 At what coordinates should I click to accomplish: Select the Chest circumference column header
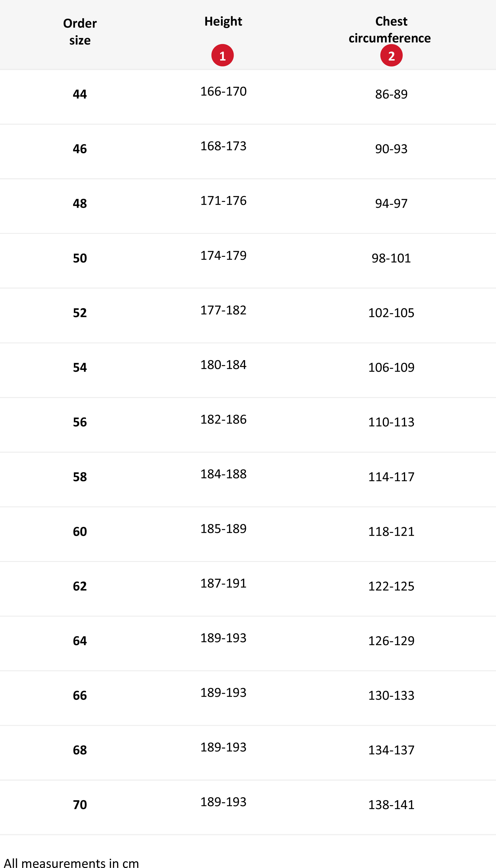(x=390, y=30)
